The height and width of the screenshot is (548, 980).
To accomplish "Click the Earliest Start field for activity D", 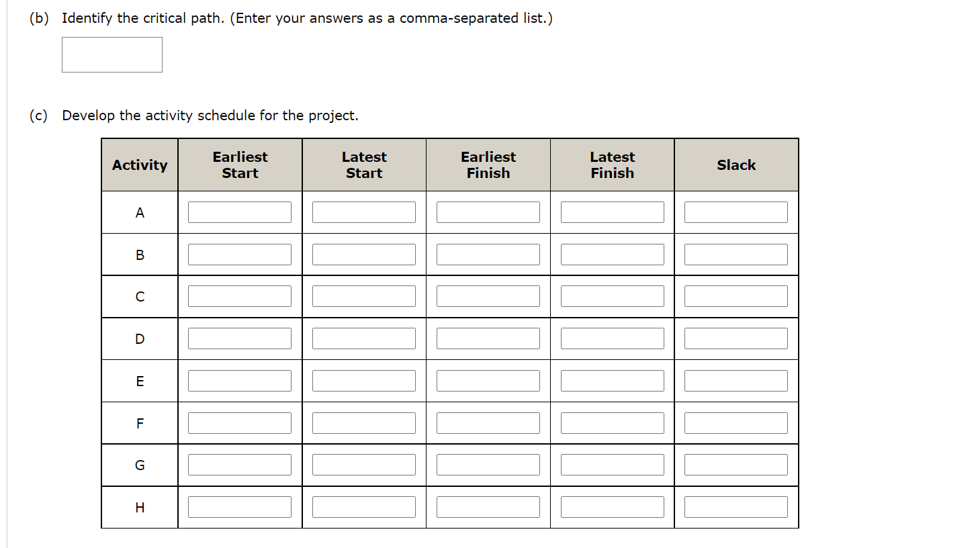I will pyautogui.click(x=240, y=338).
